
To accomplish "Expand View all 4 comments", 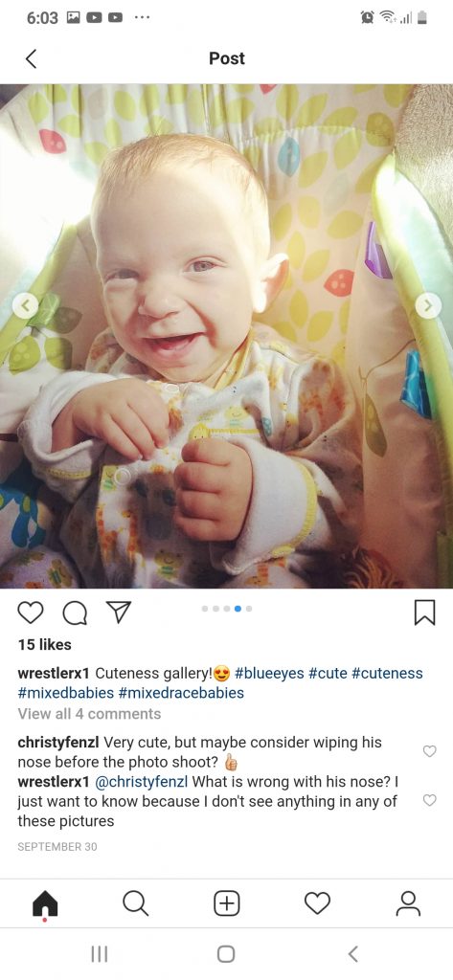I will tap(89, 714).
